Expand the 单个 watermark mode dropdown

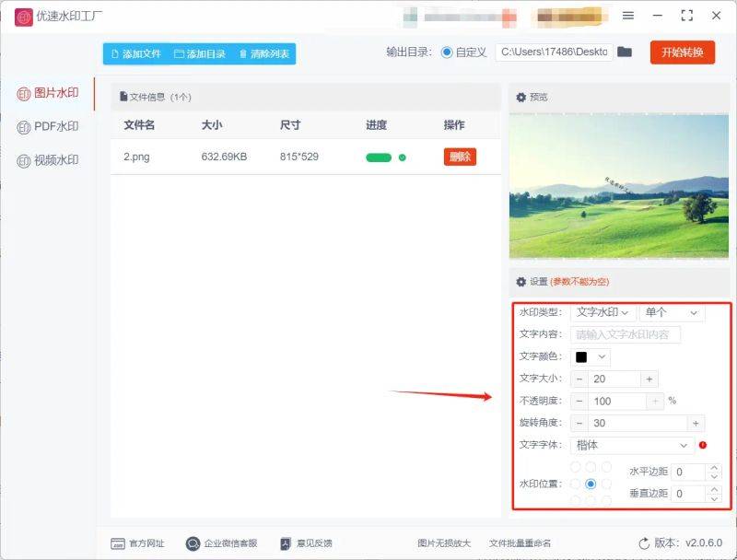[672, 312]
